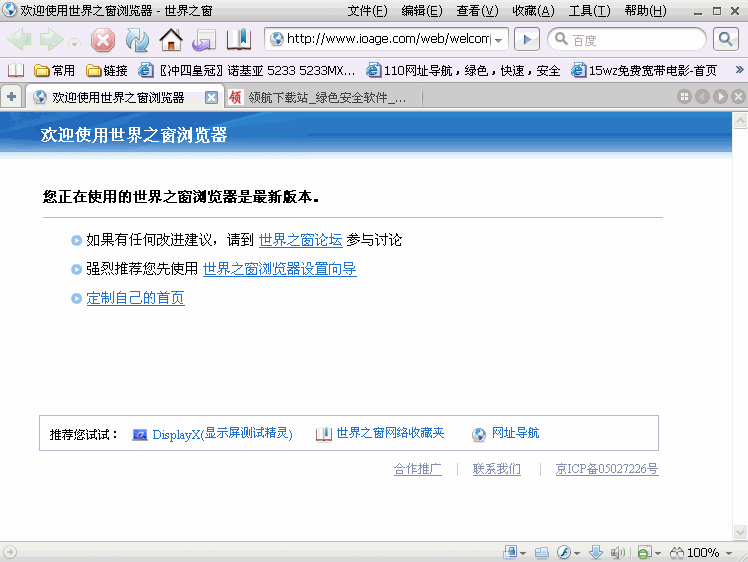Open the 定制自己的首页 link
The width and height of the screenshot is (748, 562).
point(135,298)
